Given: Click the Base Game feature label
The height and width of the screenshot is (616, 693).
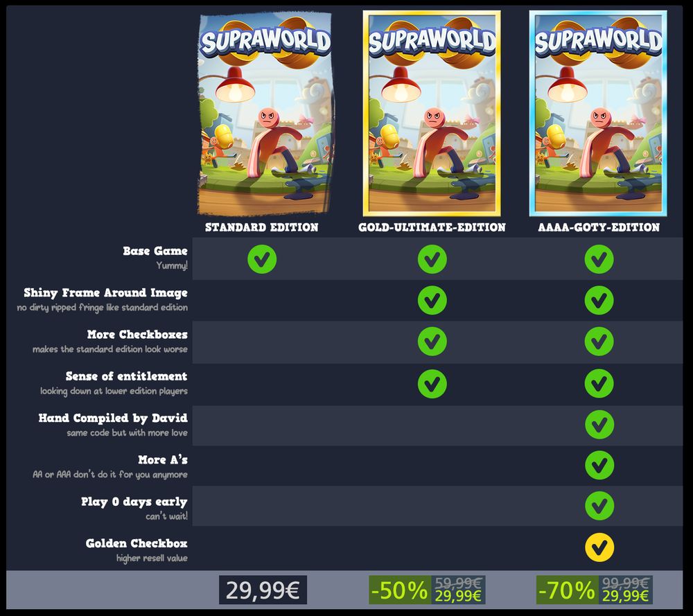Looking at the screenshot, I should (x=155, y=251).
